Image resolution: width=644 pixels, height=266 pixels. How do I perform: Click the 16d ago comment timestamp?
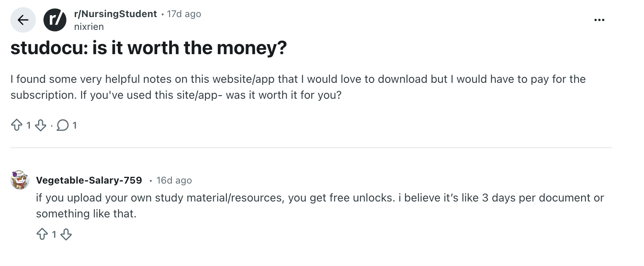click(174, 180)
